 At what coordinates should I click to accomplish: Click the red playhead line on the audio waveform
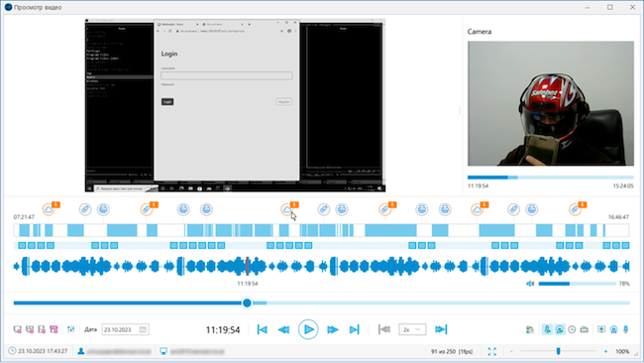pyautogui.click(x=247, y=266)
